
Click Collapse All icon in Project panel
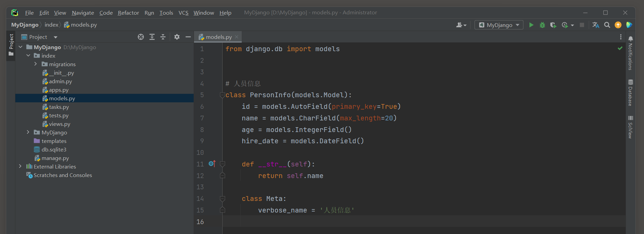click(163, 37)
